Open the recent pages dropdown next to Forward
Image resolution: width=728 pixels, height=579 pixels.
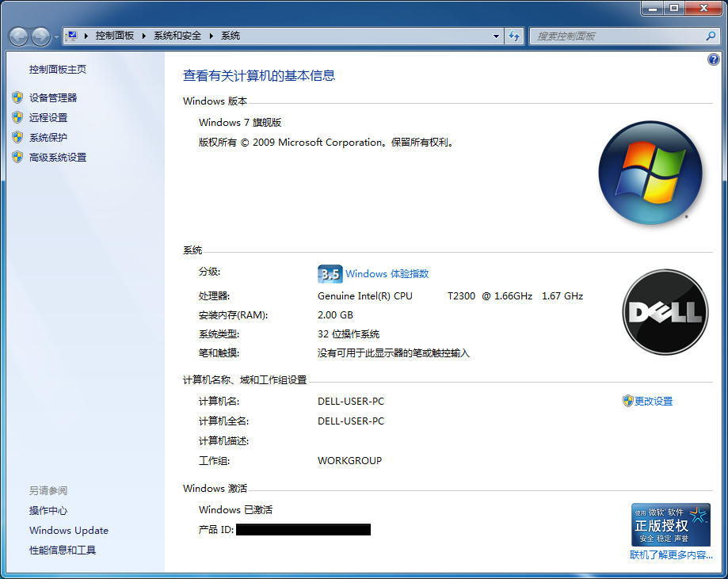pos(57,36)
